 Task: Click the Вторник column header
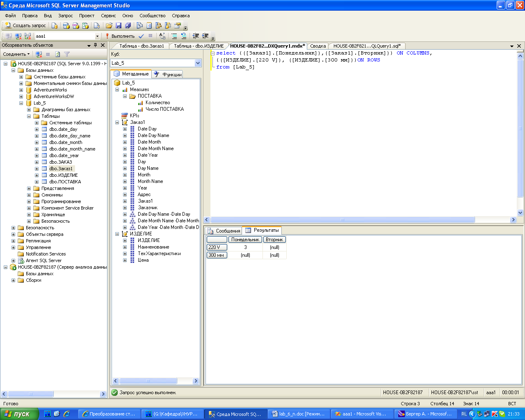[274, 240]
